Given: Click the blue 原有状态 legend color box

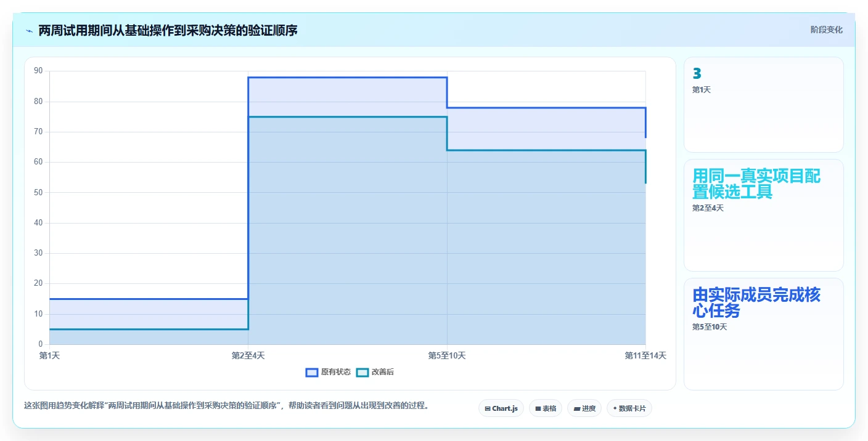Looking at the screenshot, I should (312, 372).
